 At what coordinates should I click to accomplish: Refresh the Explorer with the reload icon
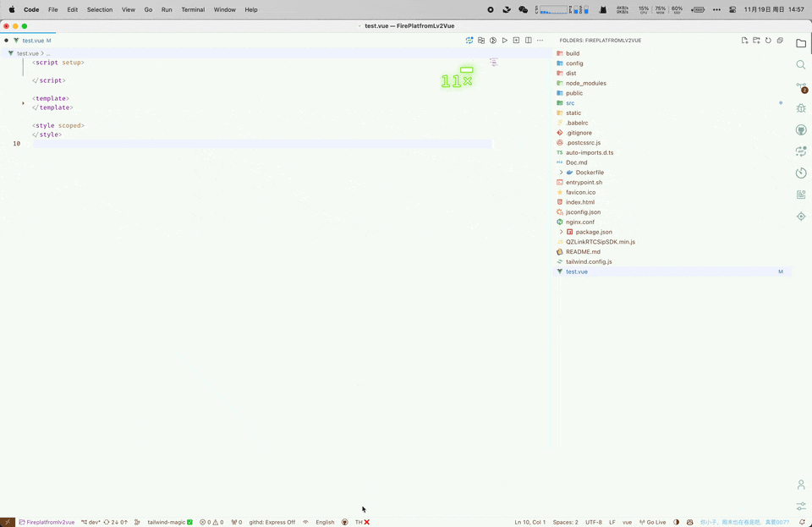coord(768,40)
